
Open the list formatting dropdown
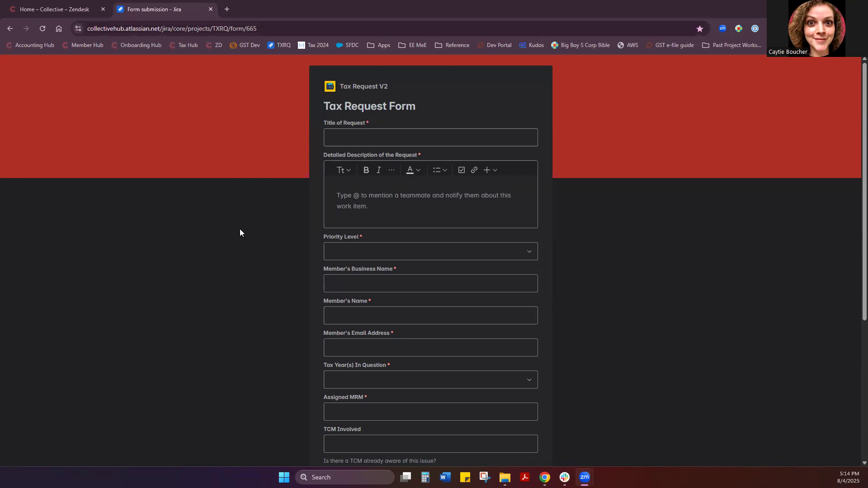pyautogui.click(x=439, y=170)
